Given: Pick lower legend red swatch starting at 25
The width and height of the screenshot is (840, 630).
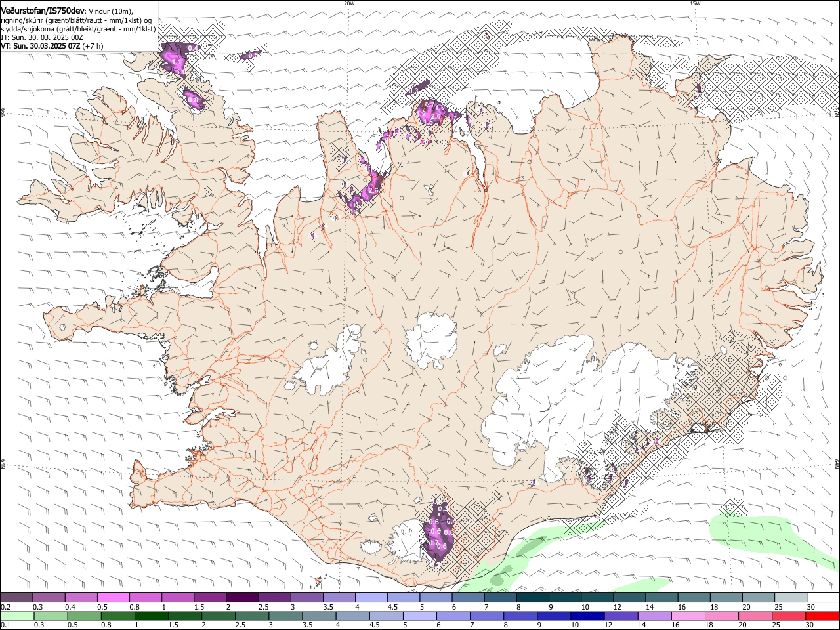Looking at the screenshot, I should point(789,616).
